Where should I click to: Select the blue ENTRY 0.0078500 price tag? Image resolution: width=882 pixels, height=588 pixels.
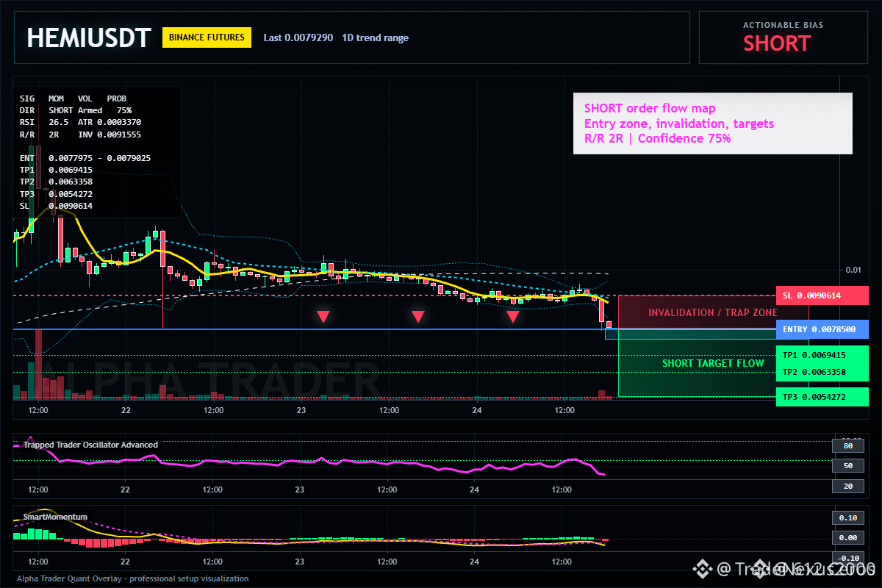click(822, 329)
